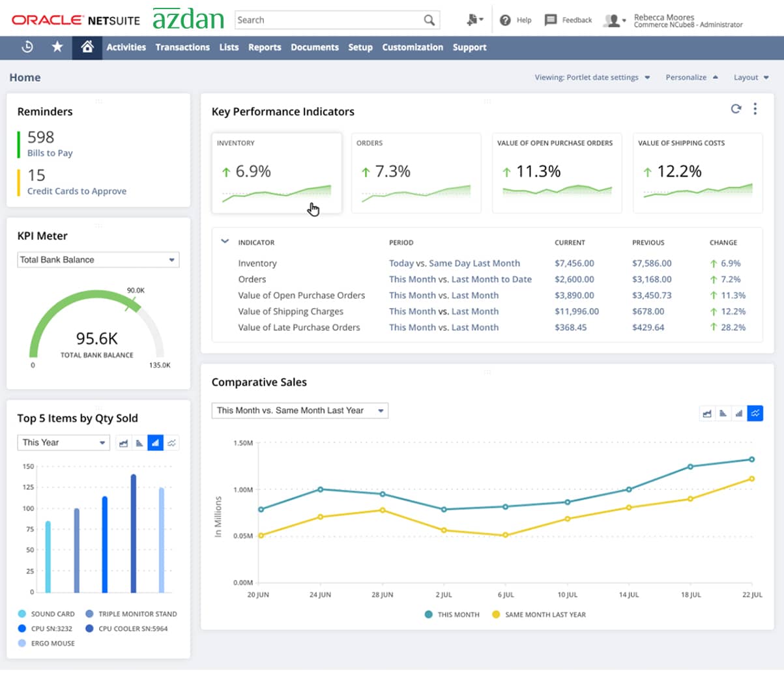
Task: Switch Top 5 Items chart to line view
Action: coord(172,442)
